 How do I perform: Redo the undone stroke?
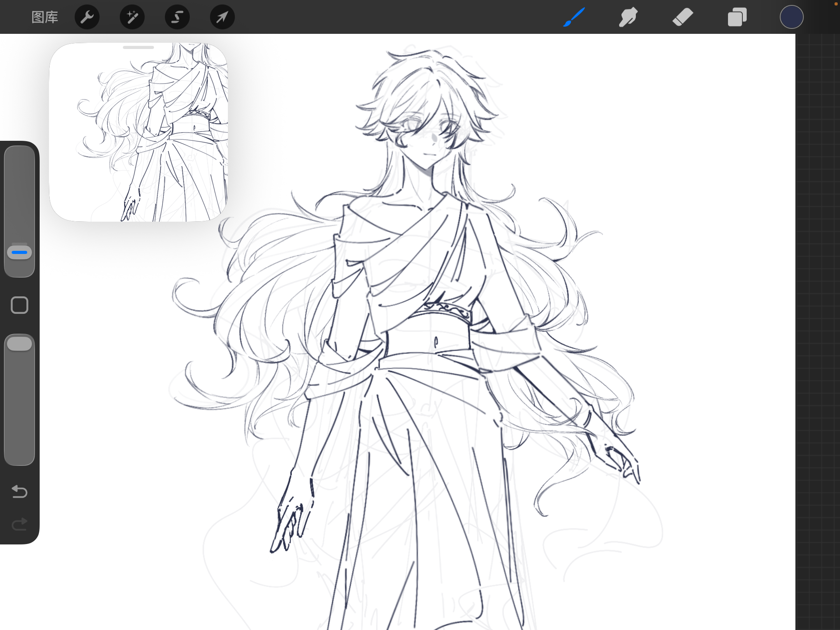[x=19, y=524]
